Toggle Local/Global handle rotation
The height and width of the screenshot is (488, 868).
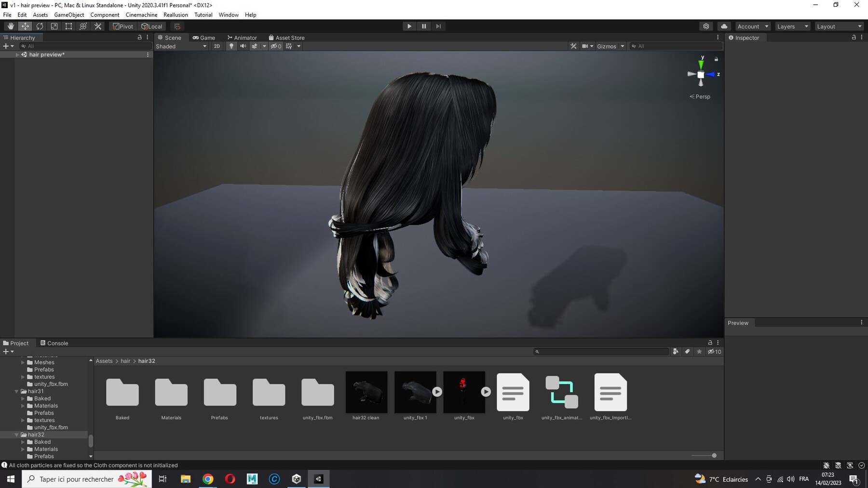click(x=152, y=26)
